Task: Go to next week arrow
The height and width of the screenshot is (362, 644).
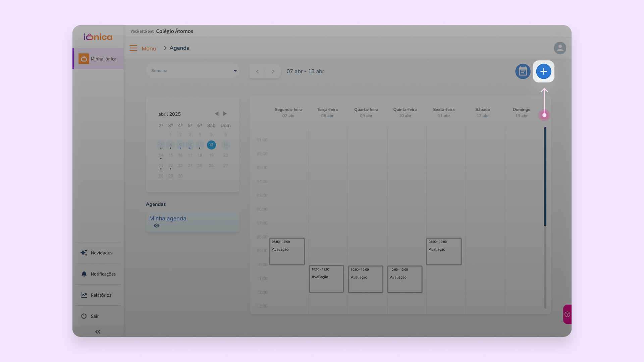Action: click(273, 71)
